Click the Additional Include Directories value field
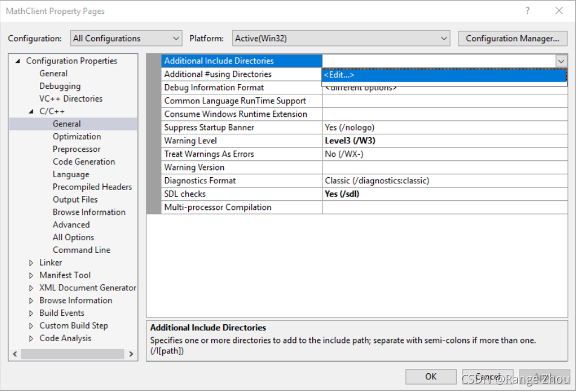 tap(439, 61)
